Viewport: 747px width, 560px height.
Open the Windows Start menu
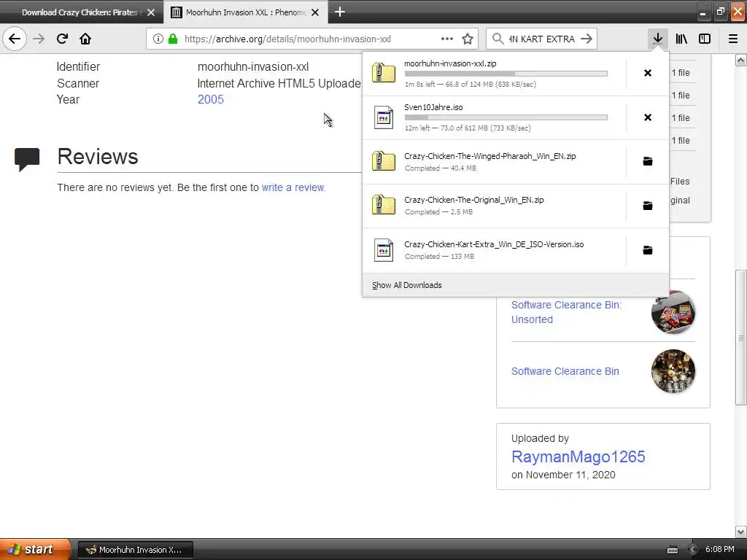(x=34, y=549)
